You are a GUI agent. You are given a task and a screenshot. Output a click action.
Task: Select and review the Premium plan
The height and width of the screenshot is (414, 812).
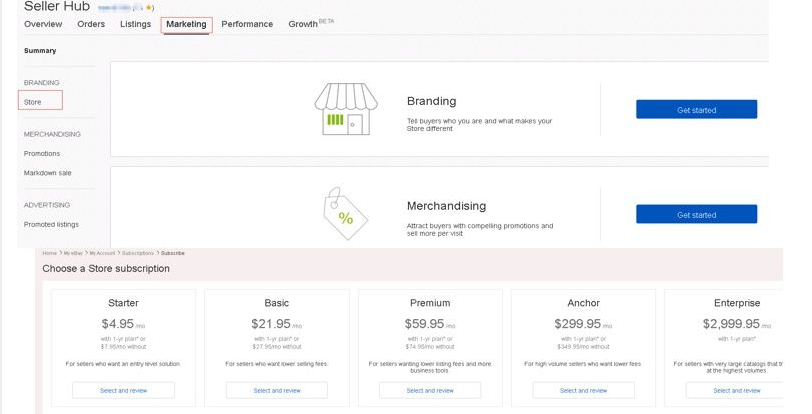point(430,391)
